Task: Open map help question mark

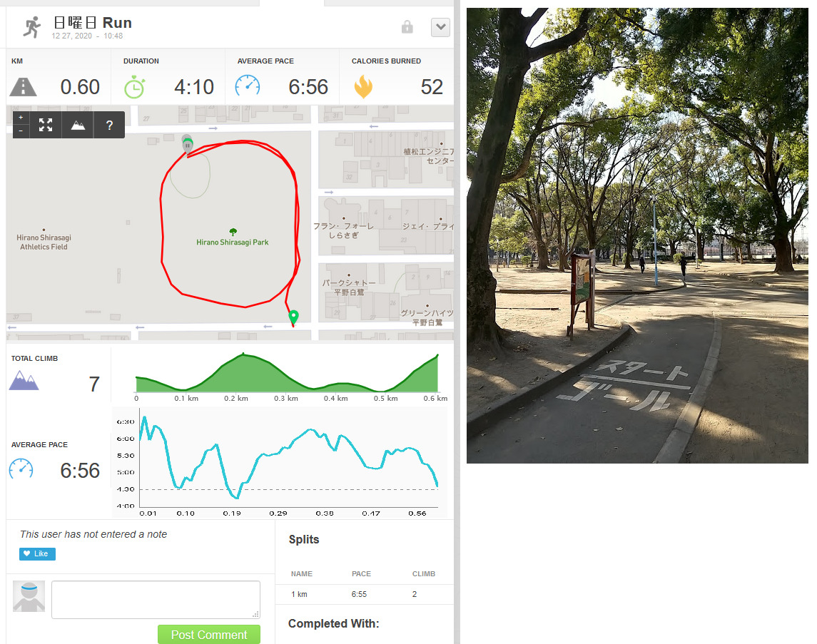Action: tap(109, 125)
